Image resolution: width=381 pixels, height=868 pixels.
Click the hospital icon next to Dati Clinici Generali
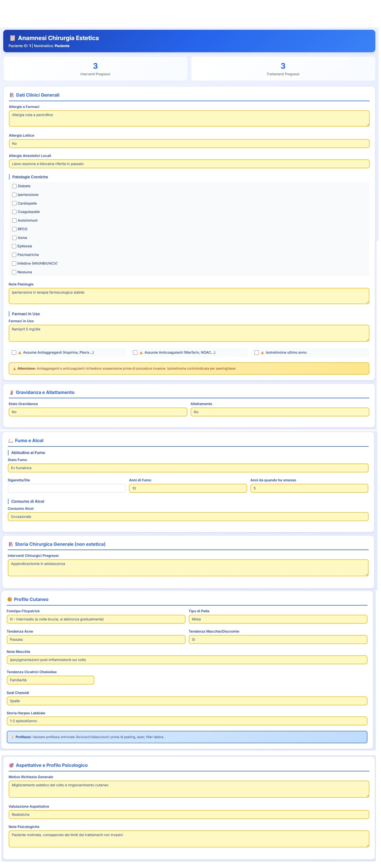(12, 95)
